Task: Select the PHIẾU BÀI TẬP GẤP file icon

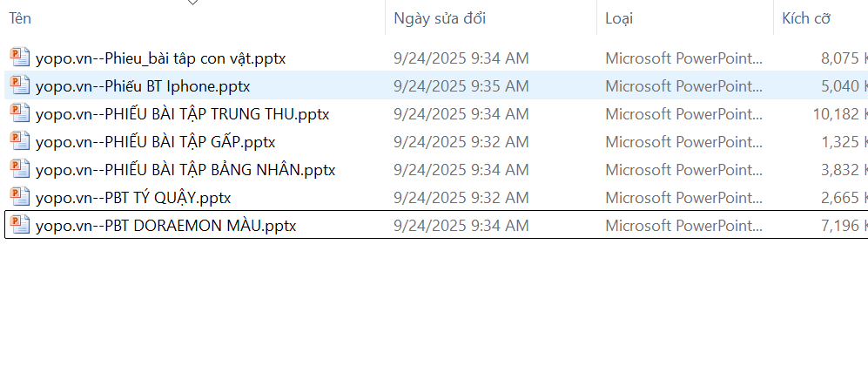Action: tap(19, 141)
